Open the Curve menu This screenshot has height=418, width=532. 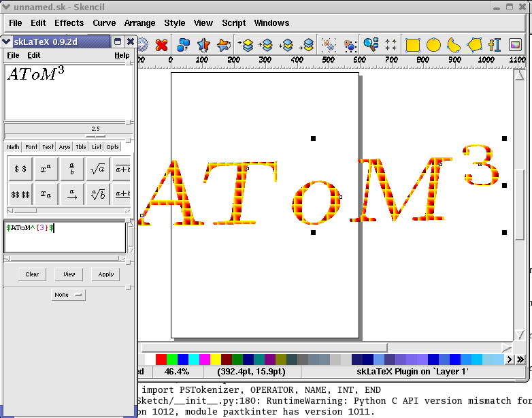104,22
